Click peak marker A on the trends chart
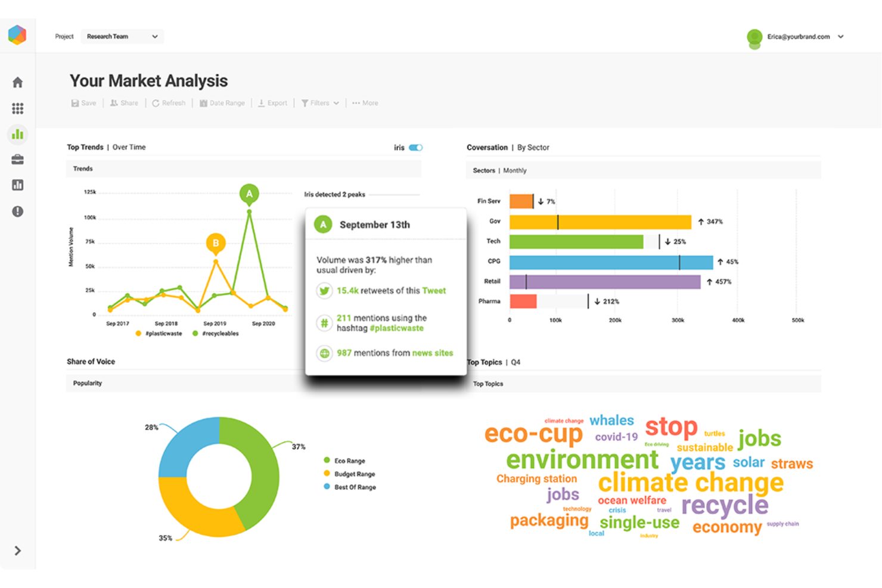Screen dimensions: 882x588 tap(249, 193)
